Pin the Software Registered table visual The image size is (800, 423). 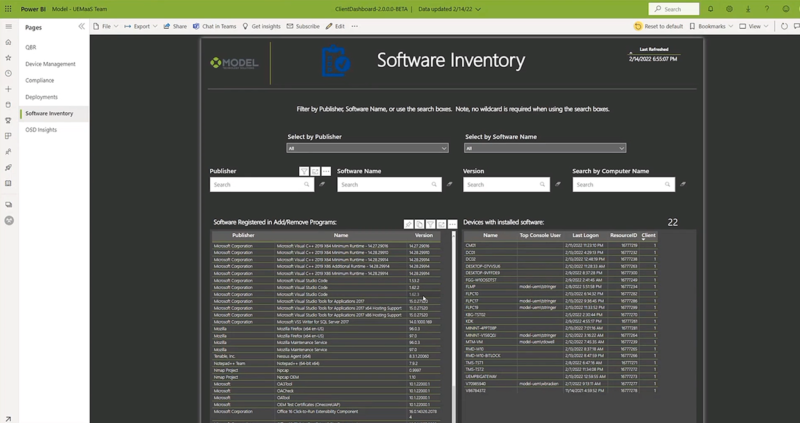[409, 224]
